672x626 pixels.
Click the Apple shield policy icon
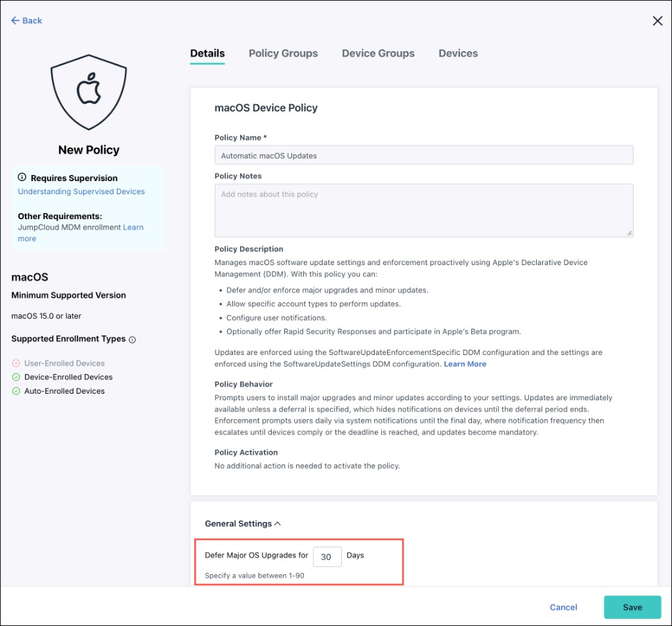coord(89,92)
